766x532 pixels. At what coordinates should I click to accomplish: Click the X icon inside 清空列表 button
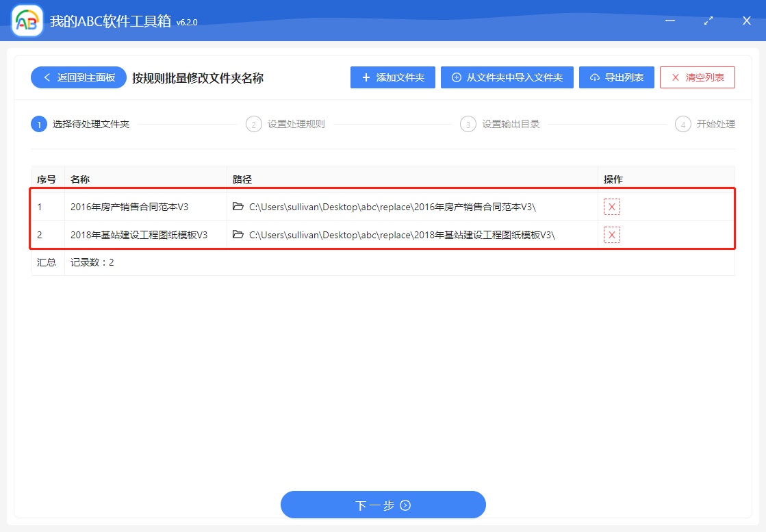tap(676, 77)
